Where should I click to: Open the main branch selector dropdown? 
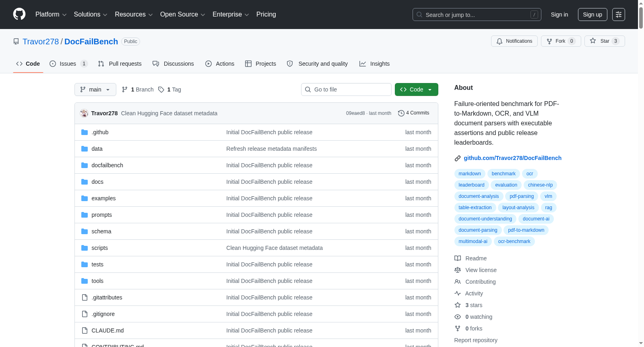tap(95, 89)
